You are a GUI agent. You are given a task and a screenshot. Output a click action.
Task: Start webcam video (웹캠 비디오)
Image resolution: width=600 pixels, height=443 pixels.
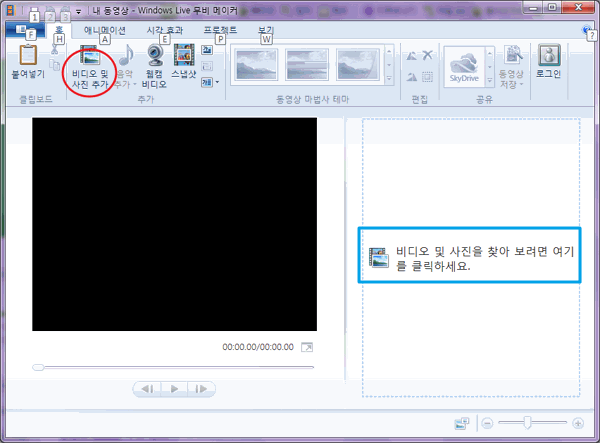point(155,67)
